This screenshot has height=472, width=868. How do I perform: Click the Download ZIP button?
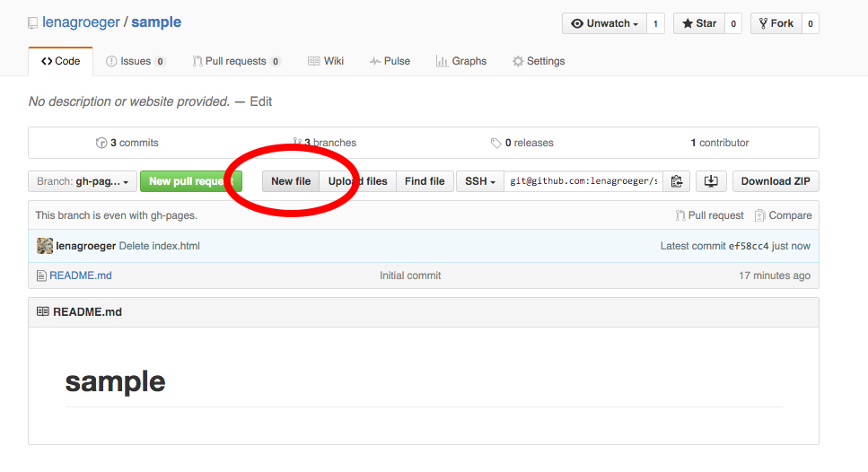pyautogui.click(x=776, y=181)
